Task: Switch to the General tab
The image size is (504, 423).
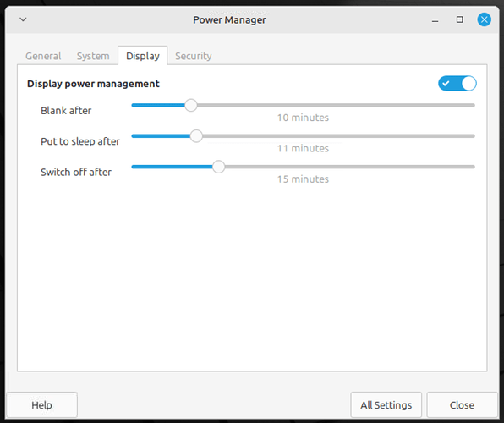Action: tap(43, 56)
